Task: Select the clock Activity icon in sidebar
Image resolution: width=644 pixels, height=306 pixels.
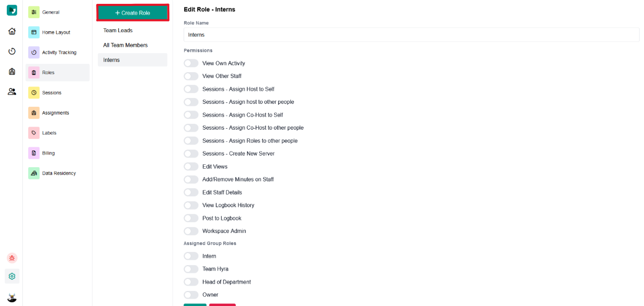Action: [x=11, y=51]
